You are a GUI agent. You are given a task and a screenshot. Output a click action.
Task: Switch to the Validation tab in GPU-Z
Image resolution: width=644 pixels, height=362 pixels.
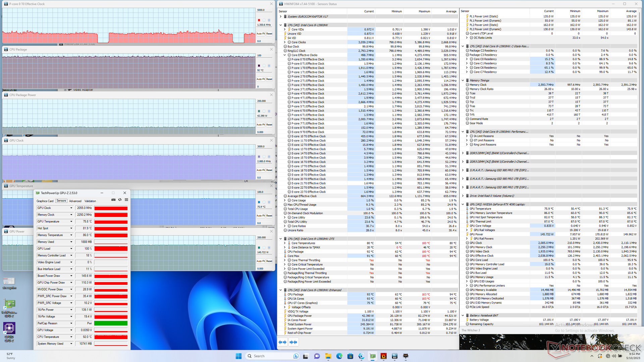(90, 201)
